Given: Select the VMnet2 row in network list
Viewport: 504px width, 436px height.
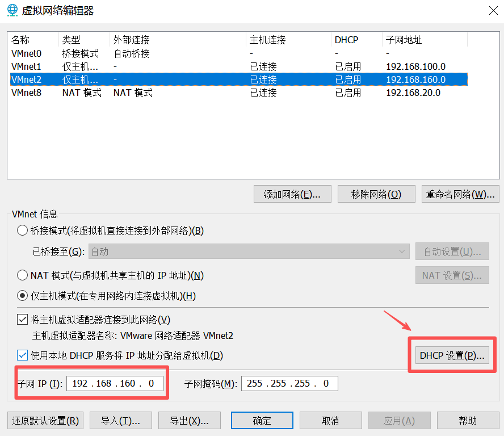Looking at the screenshot, I should coord(239,79).
